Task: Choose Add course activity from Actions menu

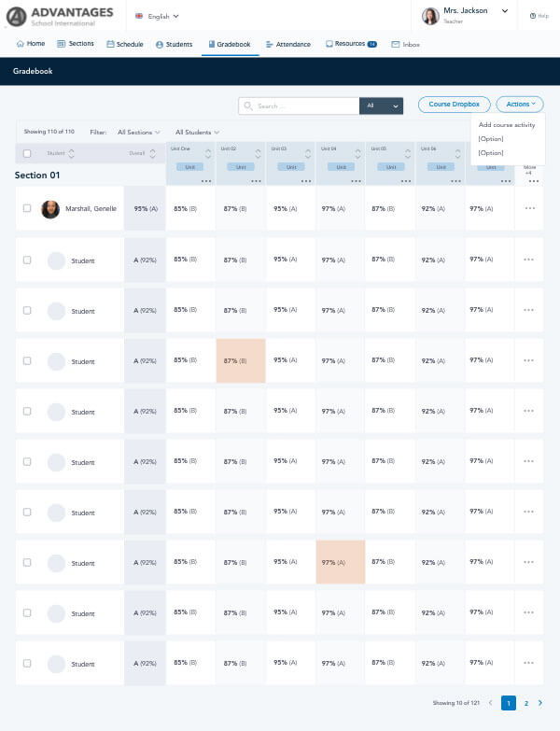Action: 507,125
